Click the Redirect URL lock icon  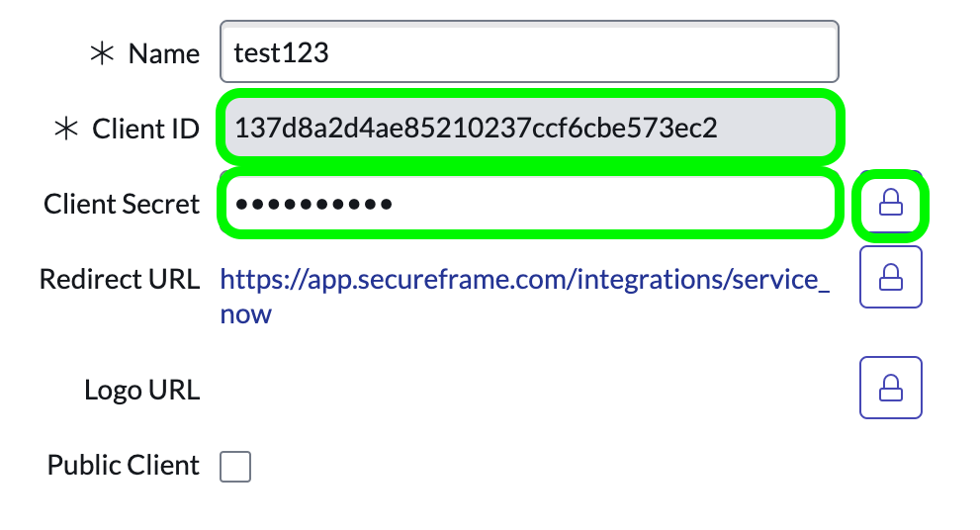pyautogui.click(x=891, y=277)
